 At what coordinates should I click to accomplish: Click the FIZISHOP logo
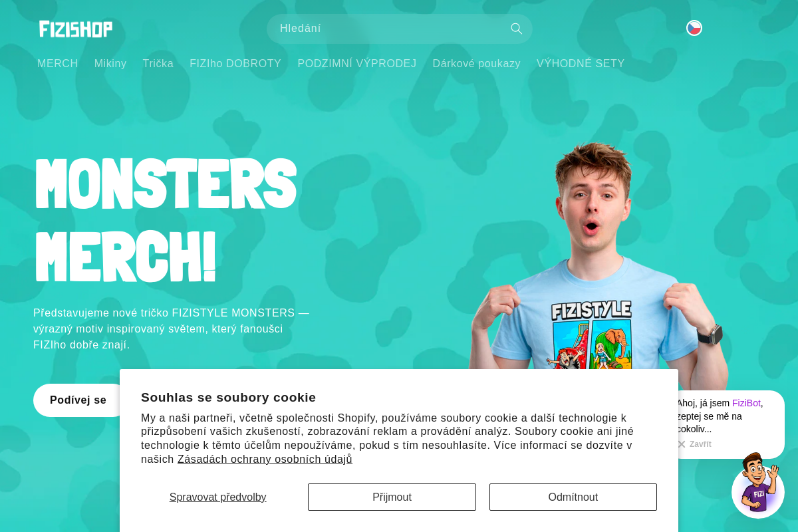point(76,29)
